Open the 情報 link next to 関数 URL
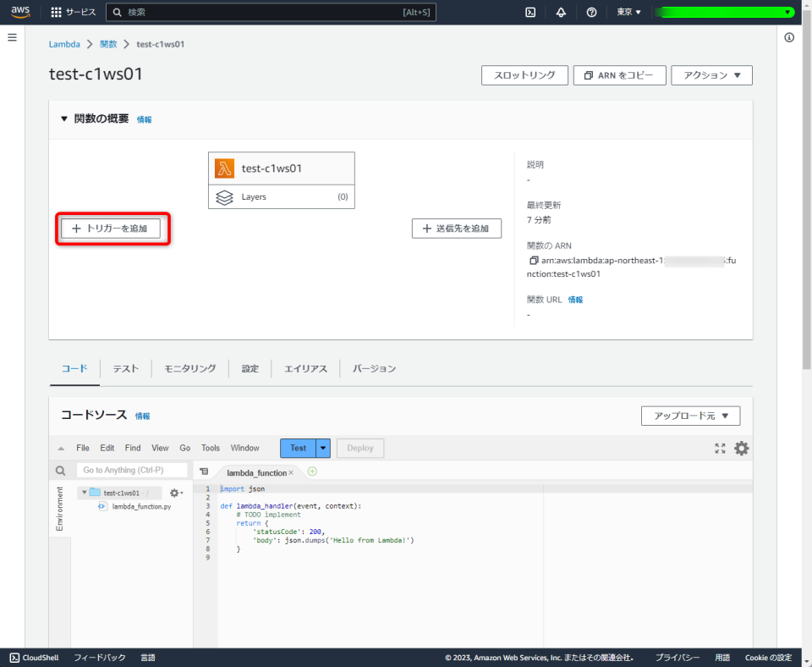 pos(575,298)
